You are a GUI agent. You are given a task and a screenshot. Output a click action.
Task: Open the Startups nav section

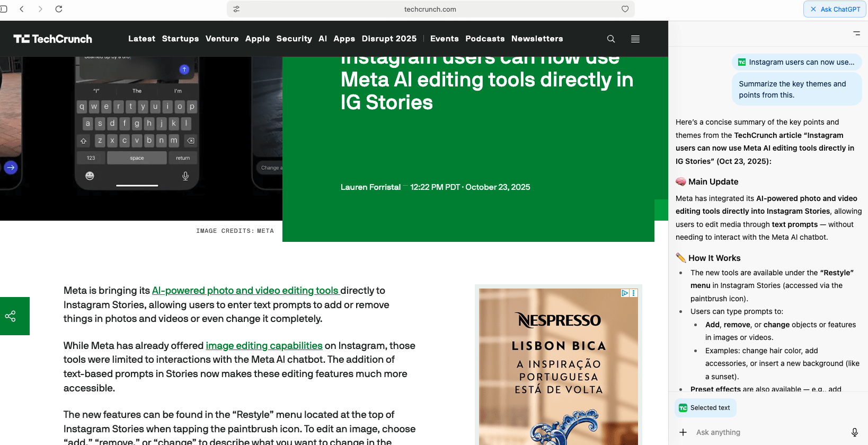(180, 39)
